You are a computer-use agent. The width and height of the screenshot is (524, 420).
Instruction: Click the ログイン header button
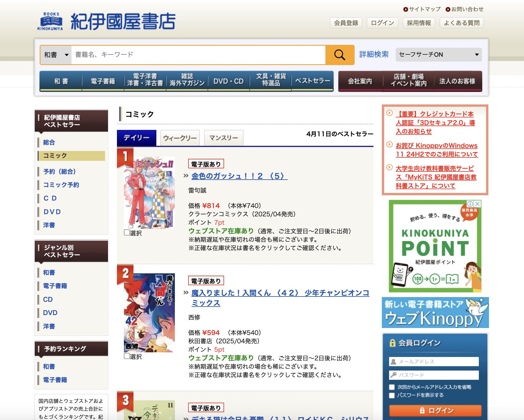pyautogui.click(x=383, y=23)
